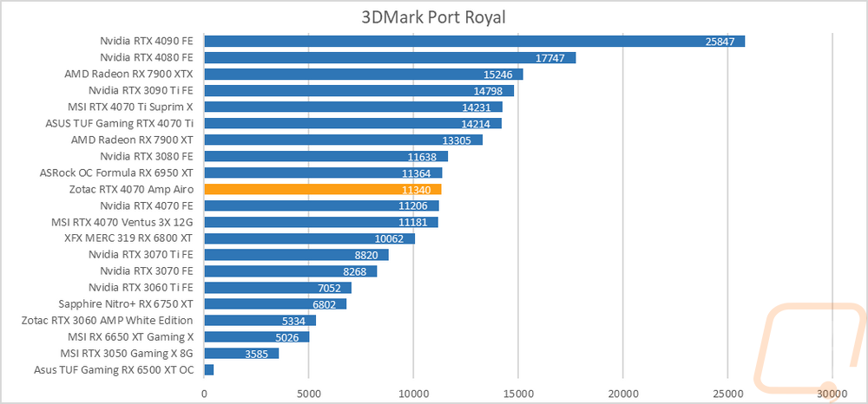868x404 pixels.
Task: Click the bar value 14798
Action: [x=489, y=91]
